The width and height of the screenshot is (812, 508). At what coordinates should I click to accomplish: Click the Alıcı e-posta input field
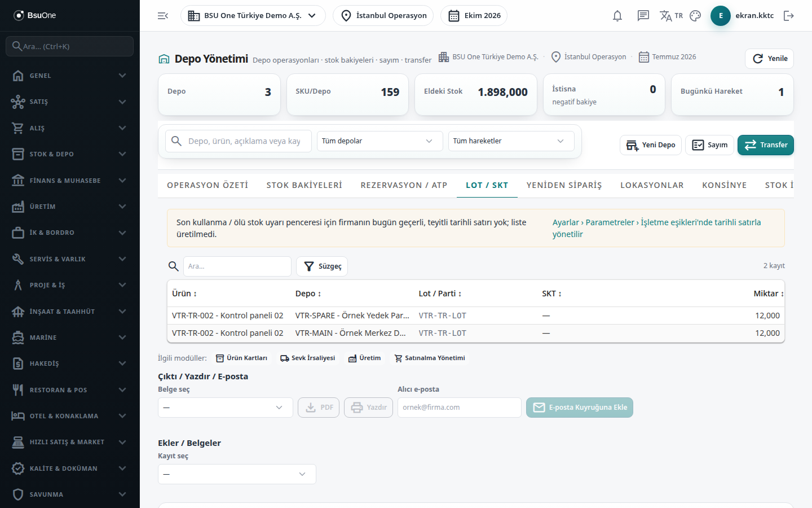[460, 408]
